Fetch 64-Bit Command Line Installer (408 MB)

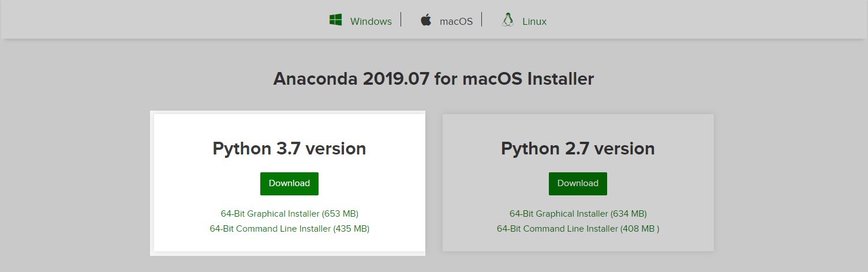click(578, 229)
